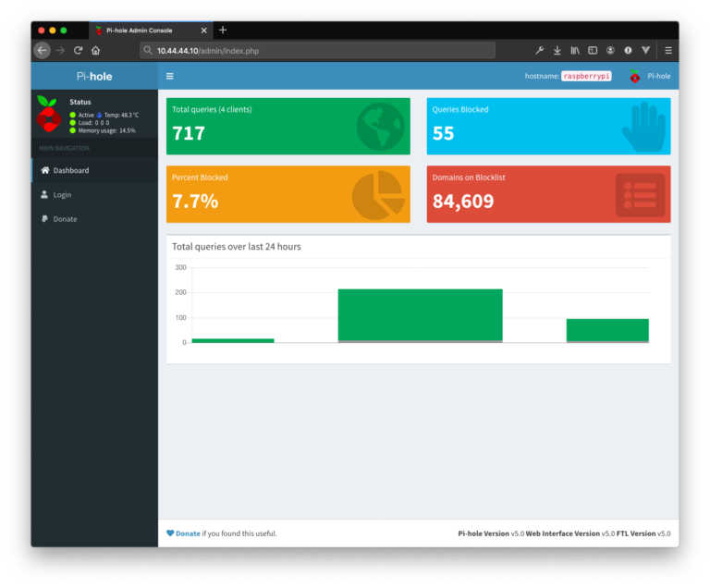This screenshot has width=710, height=588.
Task: Open the Firefox hamburger application menu
Action: 667,50
